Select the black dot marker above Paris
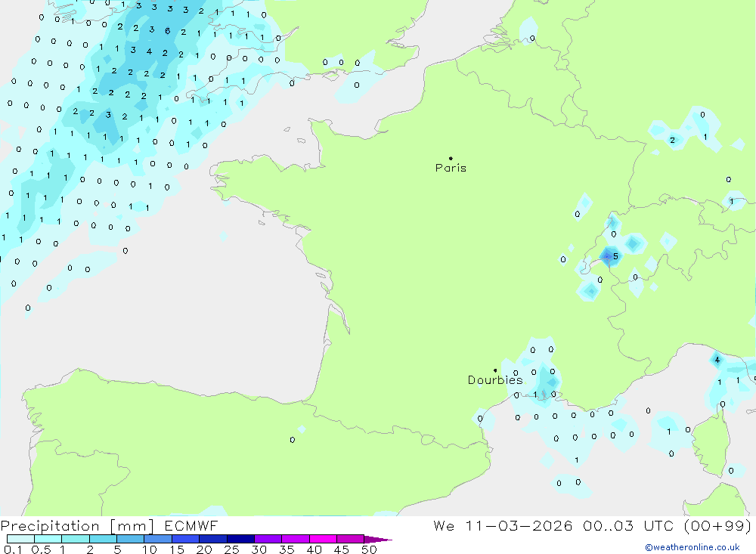The height and width of the screenshot is (554, 756). (x=451, y=158)
